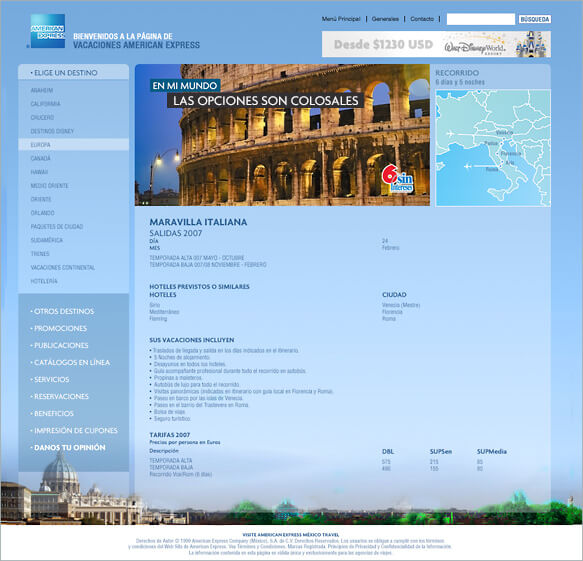Click the Italy route map
Viewport: 583px width, 561px height.
point(493,148)
